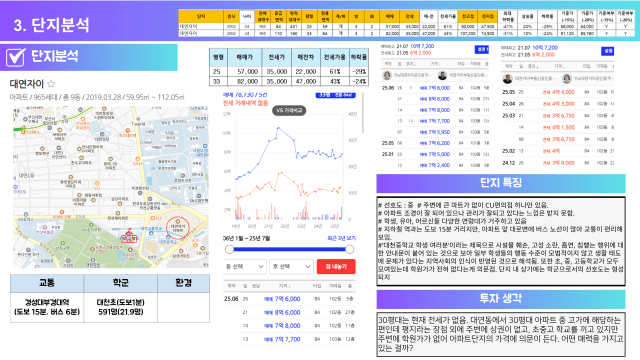Click the -29% 하락률 cell
Screen dimensions: 640x360
(x=359, y=71)
